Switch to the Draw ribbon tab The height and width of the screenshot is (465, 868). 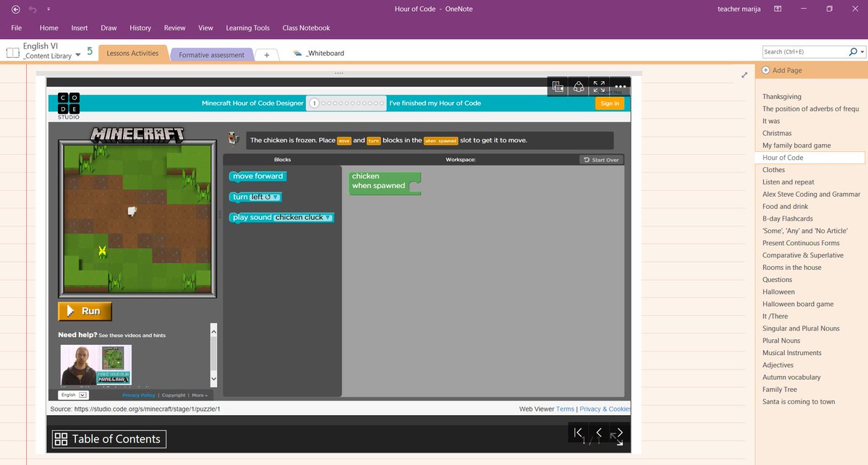[x=109, y=27]
